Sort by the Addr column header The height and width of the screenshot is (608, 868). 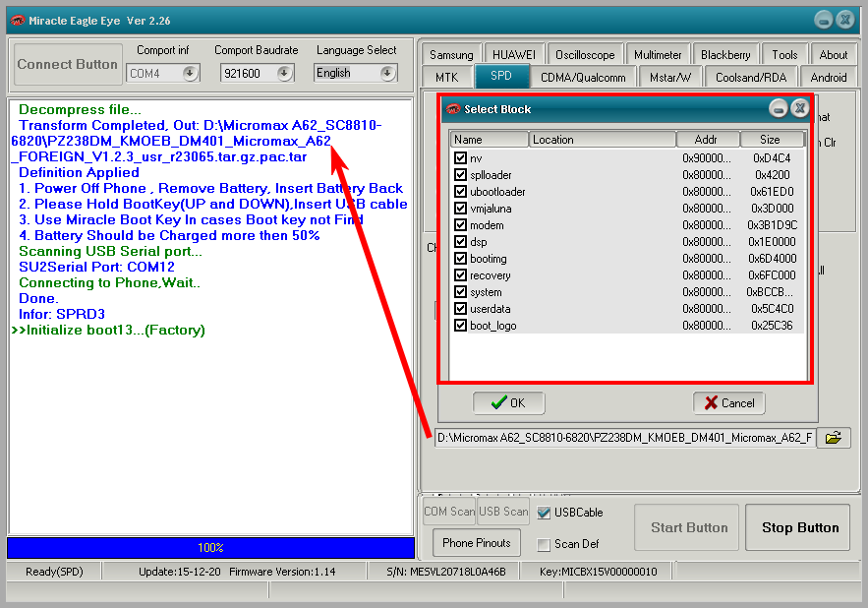tap(708, 140)
